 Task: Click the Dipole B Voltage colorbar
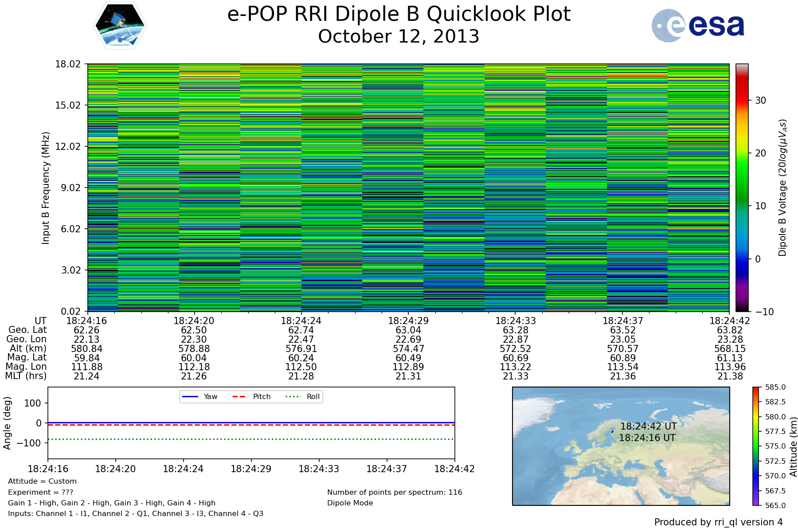742,188
